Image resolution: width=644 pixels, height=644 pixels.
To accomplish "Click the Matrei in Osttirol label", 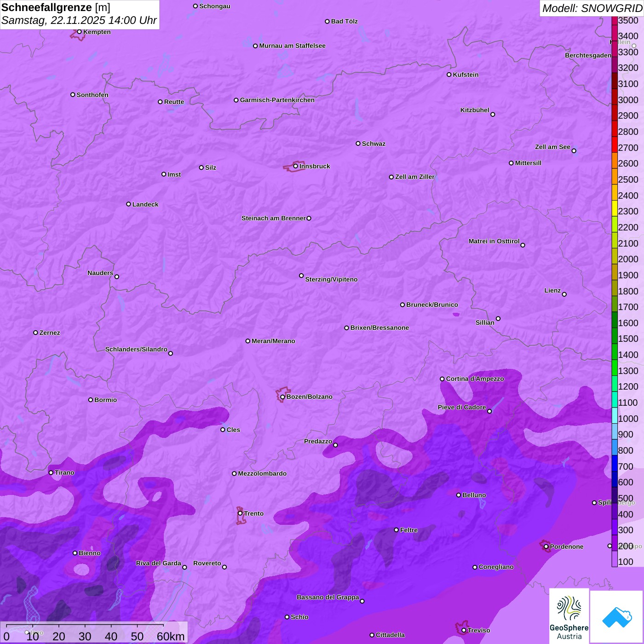I will point(494,241).
